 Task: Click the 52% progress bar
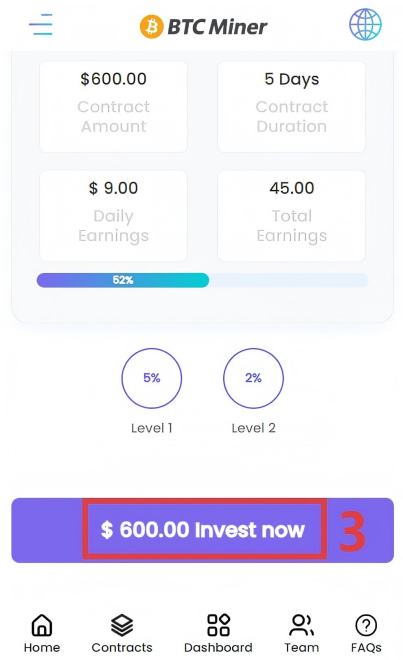(203, 280)
